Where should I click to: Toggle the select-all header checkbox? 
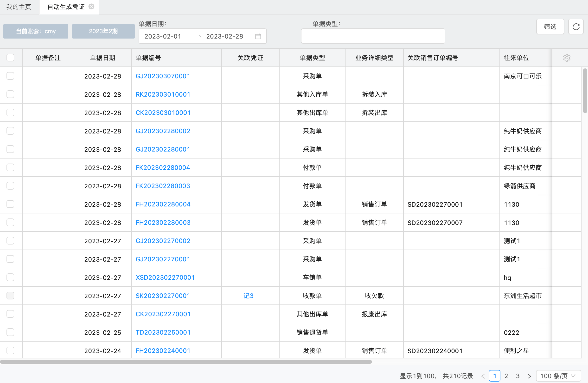pos(10,58)
